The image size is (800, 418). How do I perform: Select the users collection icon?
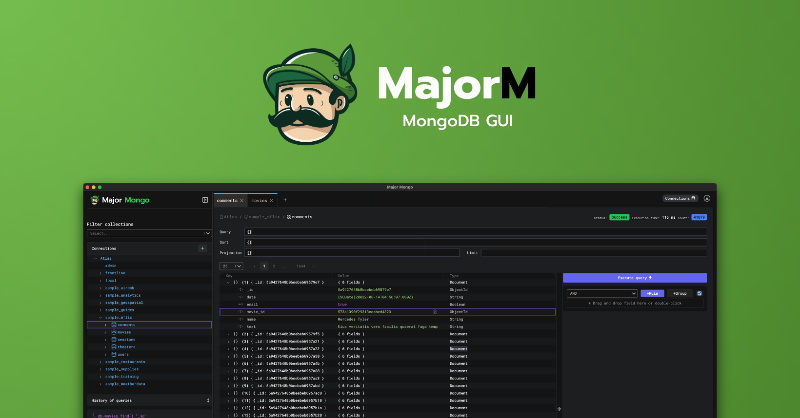pyautogui.click(x=114, y=354)
